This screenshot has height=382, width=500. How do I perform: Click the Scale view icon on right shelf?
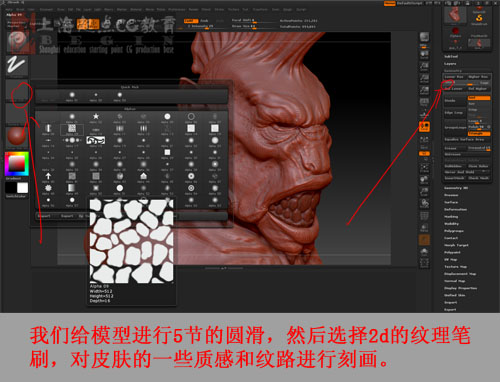pos(424,192)
